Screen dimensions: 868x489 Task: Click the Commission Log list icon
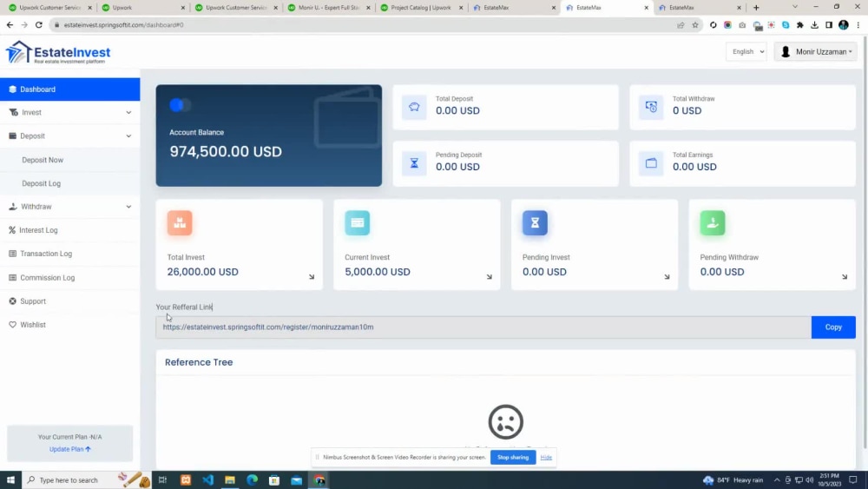click(12, 277)
